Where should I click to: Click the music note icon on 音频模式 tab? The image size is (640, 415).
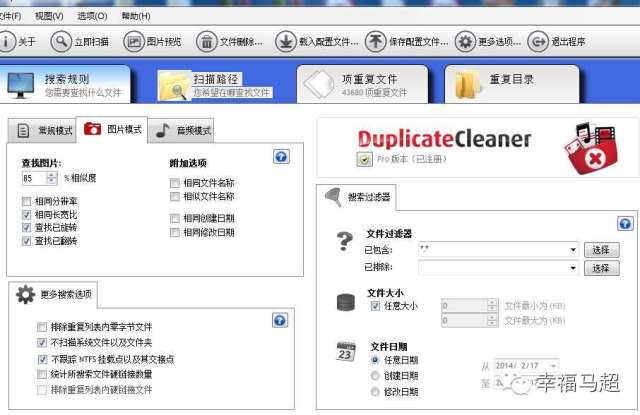click(163, 130)
